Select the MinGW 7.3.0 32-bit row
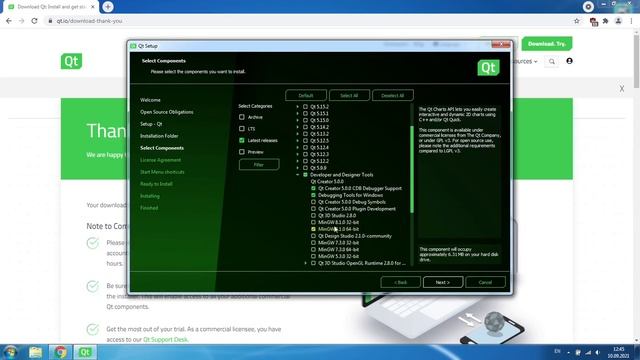 tap(338, 243)
